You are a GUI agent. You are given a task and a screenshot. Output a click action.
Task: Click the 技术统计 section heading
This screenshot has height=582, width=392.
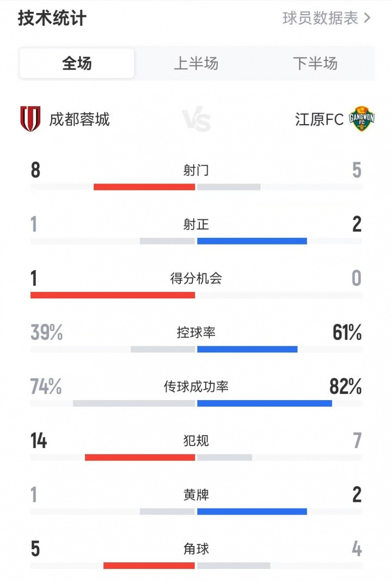52,18
